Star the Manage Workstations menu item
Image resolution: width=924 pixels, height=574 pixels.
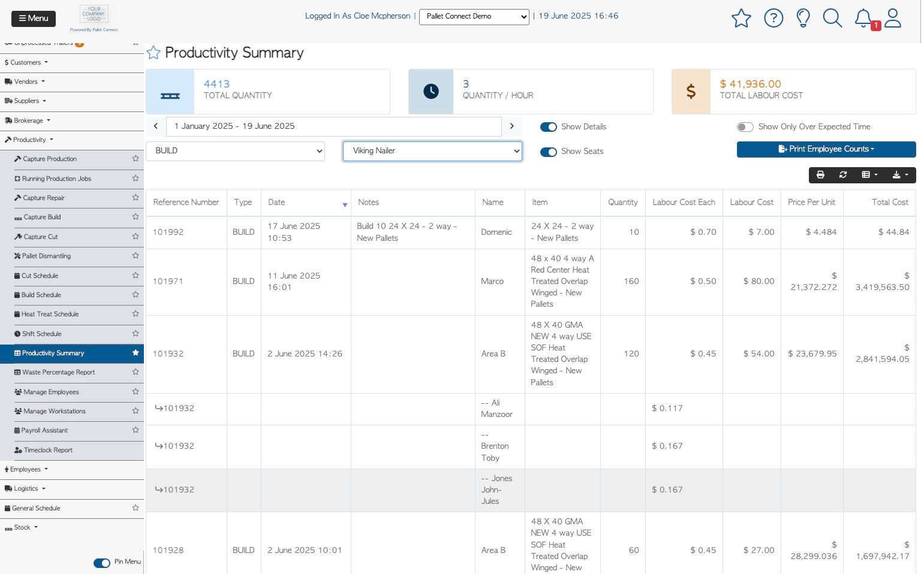(x=136, y=411)
